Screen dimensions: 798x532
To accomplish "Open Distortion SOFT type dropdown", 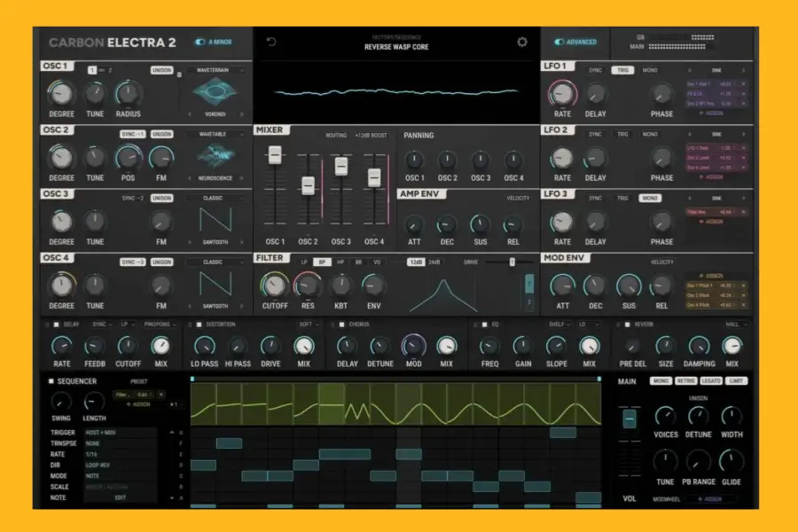I will (309, 325).
